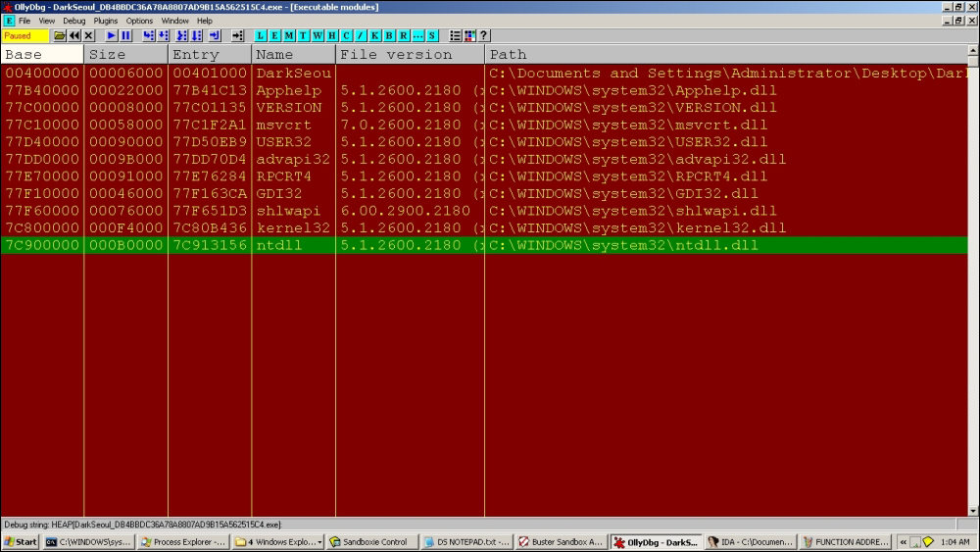Show the CPU window with the C button
The image size is (980, 552).
[346, 35]
